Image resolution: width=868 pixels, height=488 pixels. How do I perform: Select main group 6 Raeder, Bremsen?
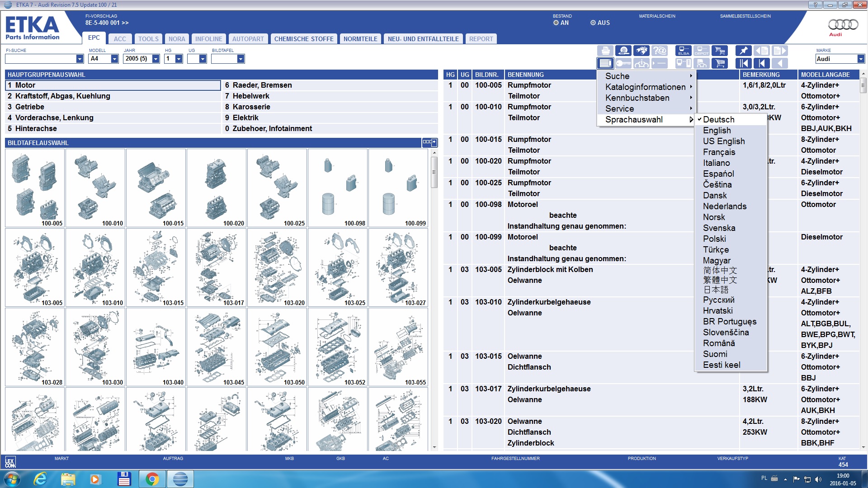pos(330,85)
